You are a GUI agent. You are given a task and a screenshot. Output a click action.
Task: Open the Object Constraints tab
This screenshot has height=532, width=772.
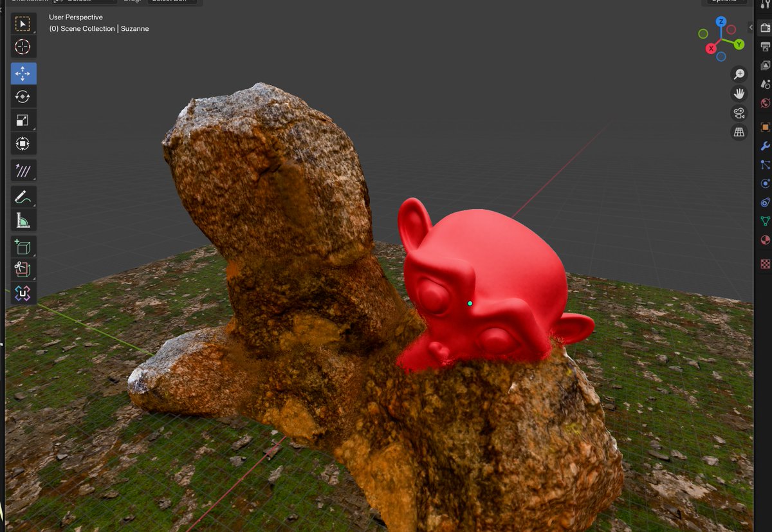tap(765, 203)
